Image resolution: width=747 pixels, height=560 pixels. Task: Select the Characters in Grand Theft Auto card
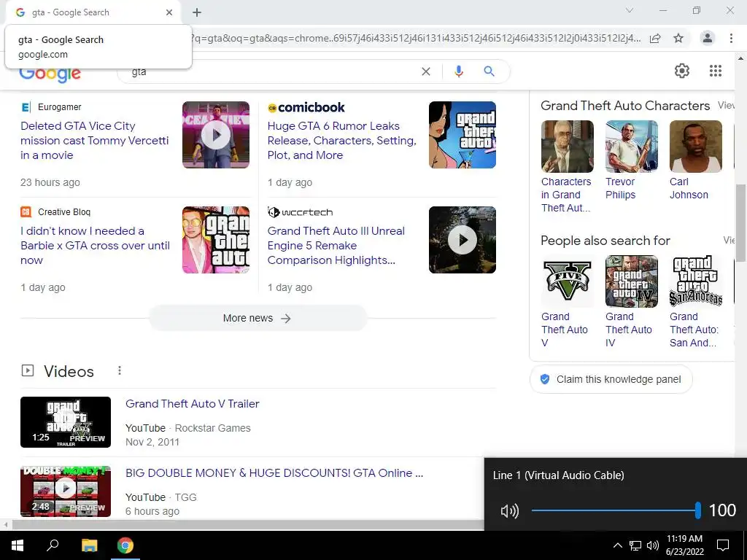tap(567, 167)
